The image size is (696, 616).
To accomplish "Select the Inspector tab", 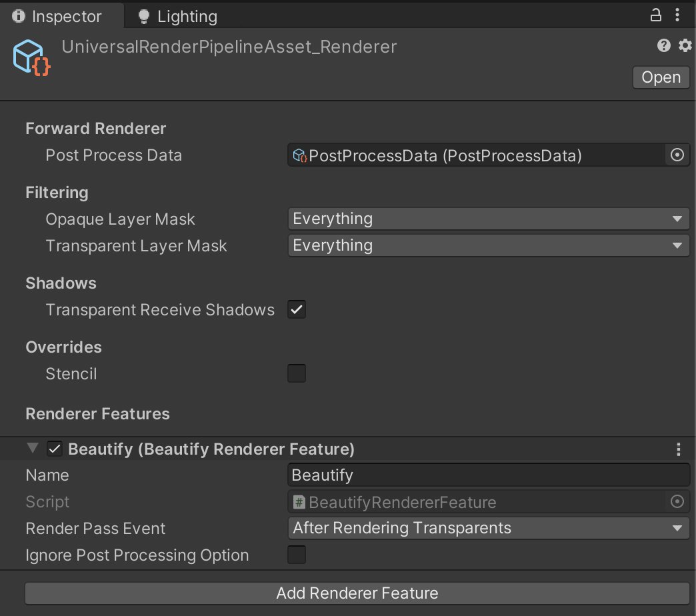I will (x=64, y=15).
